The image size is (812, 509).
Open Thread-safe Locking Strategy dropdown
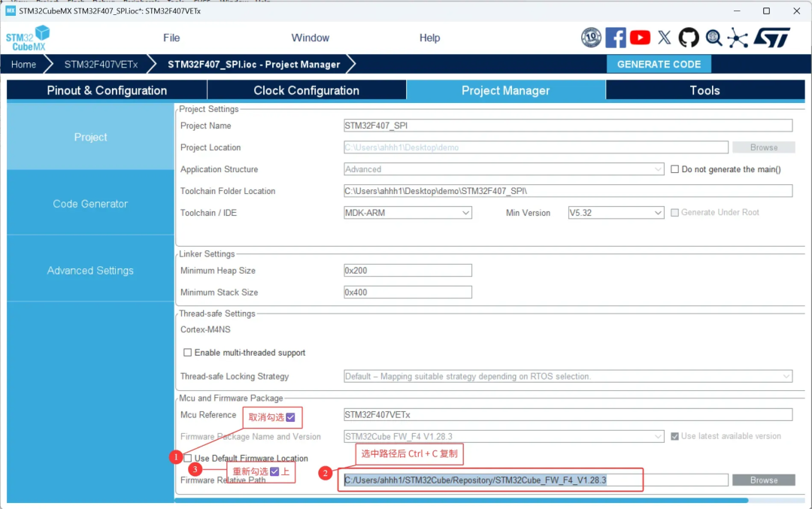(568, 377)
